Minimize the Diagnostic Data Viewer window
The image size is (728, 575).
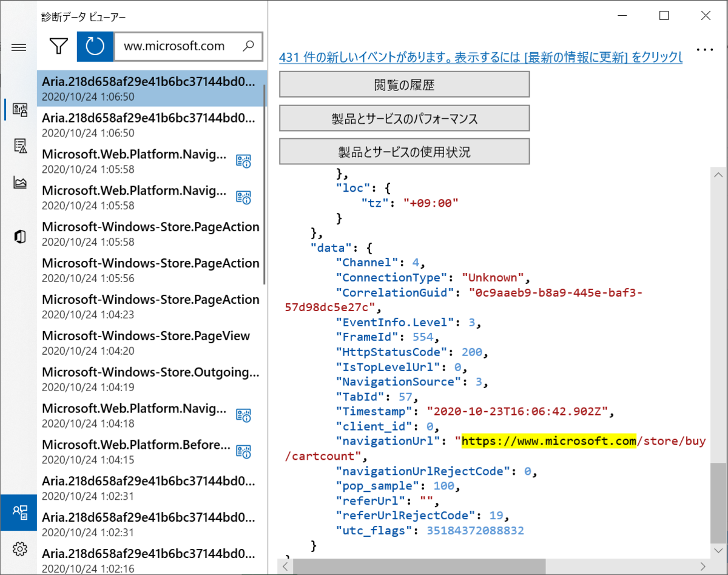(x=622, y=16)
